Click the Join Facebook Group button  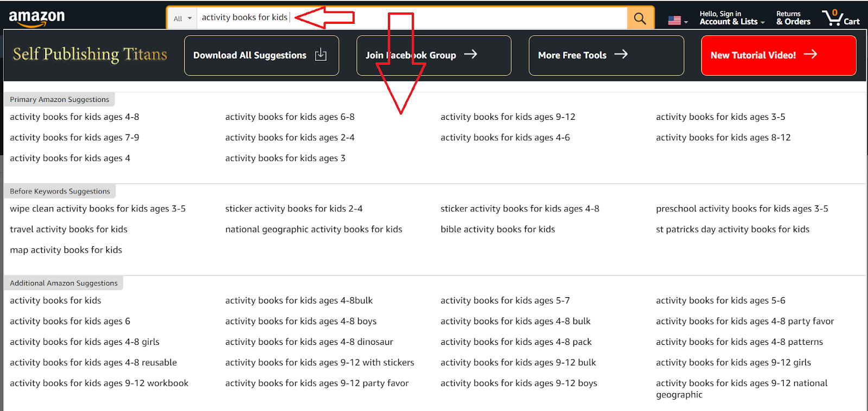pyautogui.click(x=433, y=55)
